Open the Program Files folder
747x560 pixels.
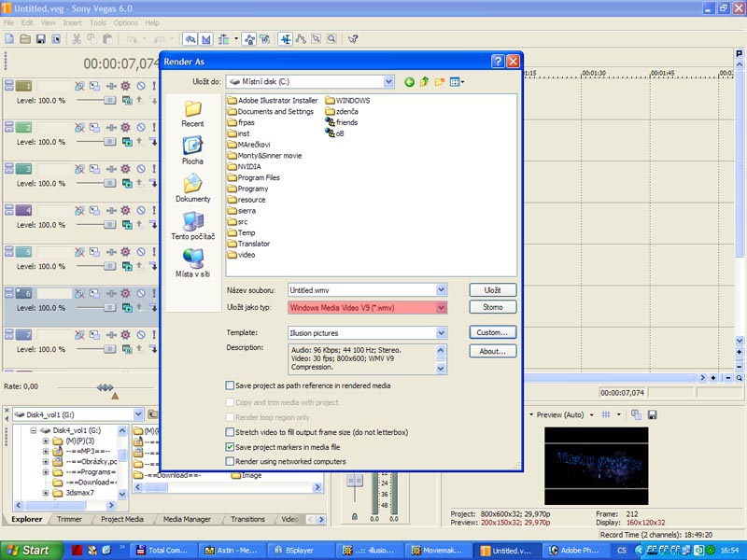pyautogui.click(x=253, y=177)
